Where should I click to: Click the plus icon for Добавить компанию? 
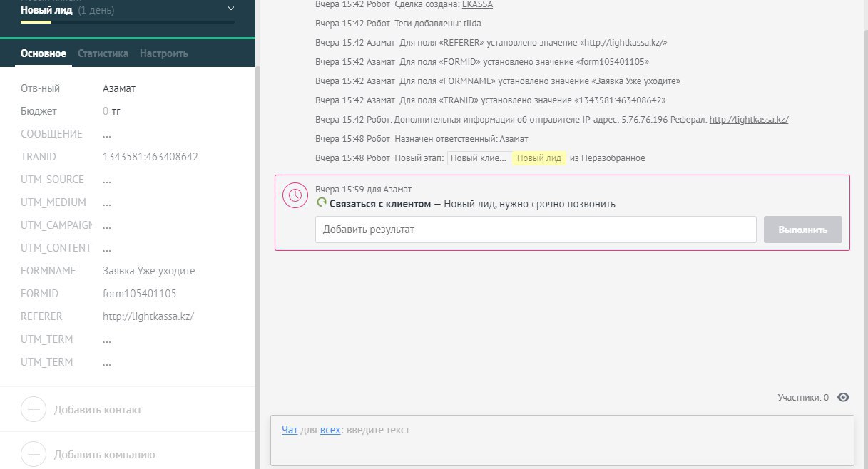tap(33, 454)
